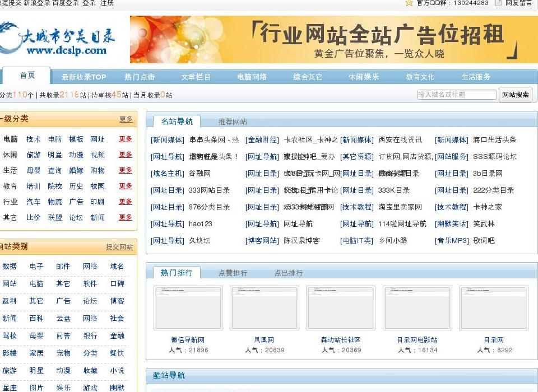Image resolution: width=538 pixels, height=392 pixels.
Task: Click 云盘 in the 网站类别 panel
Action: pos(63,318)
